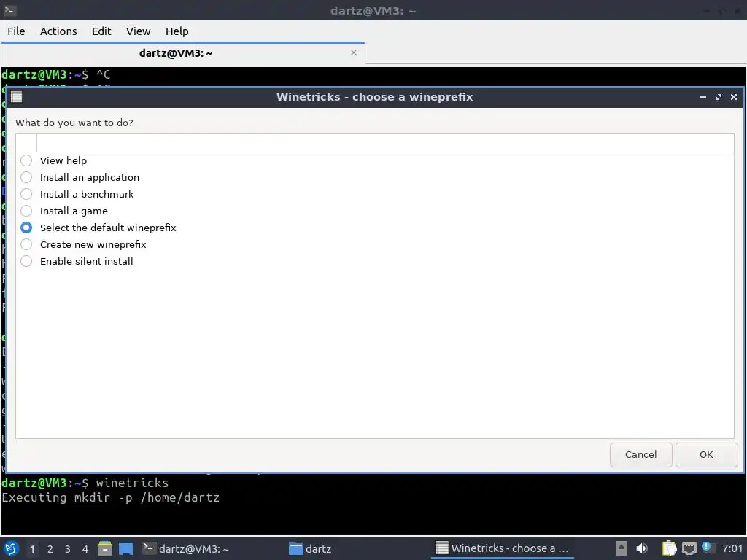Open the Actions menu in terminal

[x=58, y=31]
